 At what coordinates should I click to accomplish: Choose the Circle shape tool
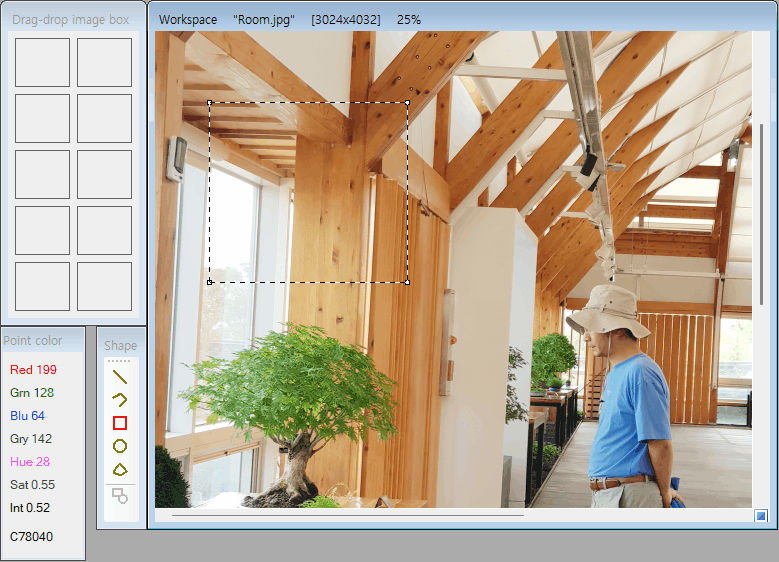tap(120, 446)
